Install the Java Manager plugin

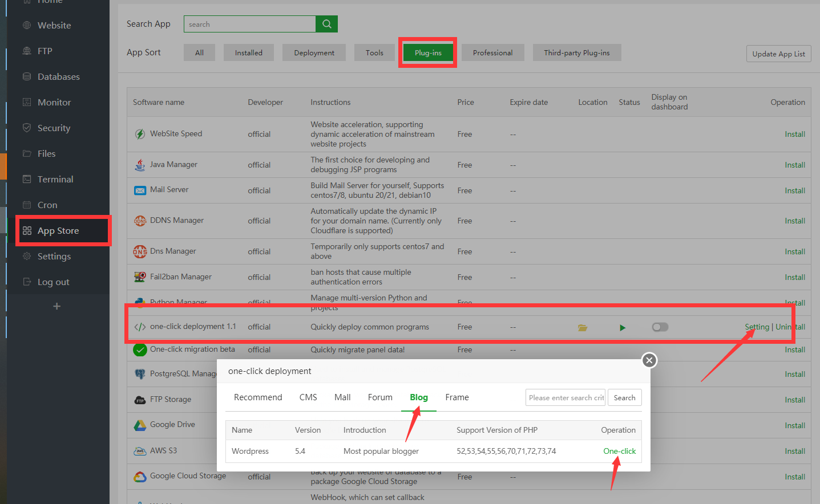tap(794, 165)
